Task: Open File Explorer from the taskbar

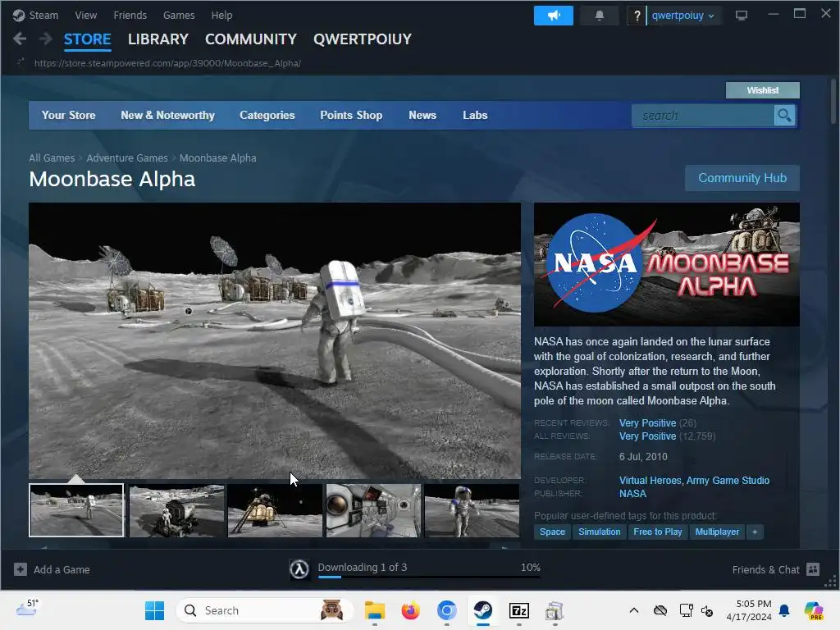Action: (x=374, y=610)
